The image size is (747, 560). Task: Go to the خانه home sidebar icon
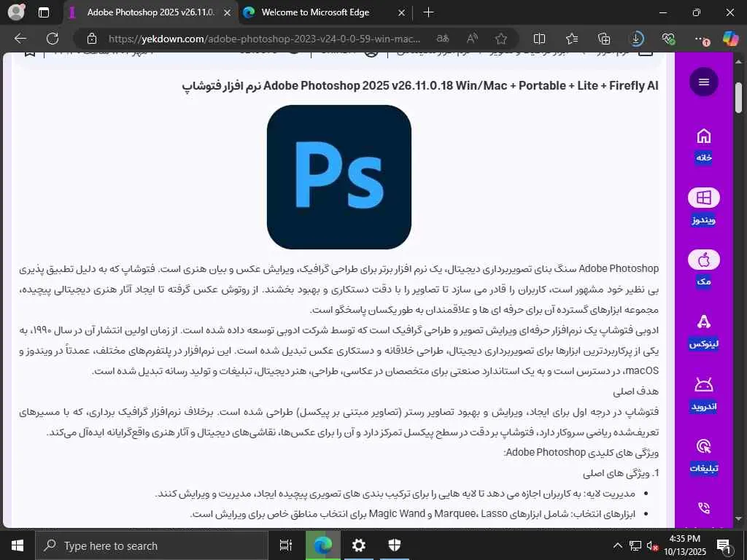pos(704,136)
